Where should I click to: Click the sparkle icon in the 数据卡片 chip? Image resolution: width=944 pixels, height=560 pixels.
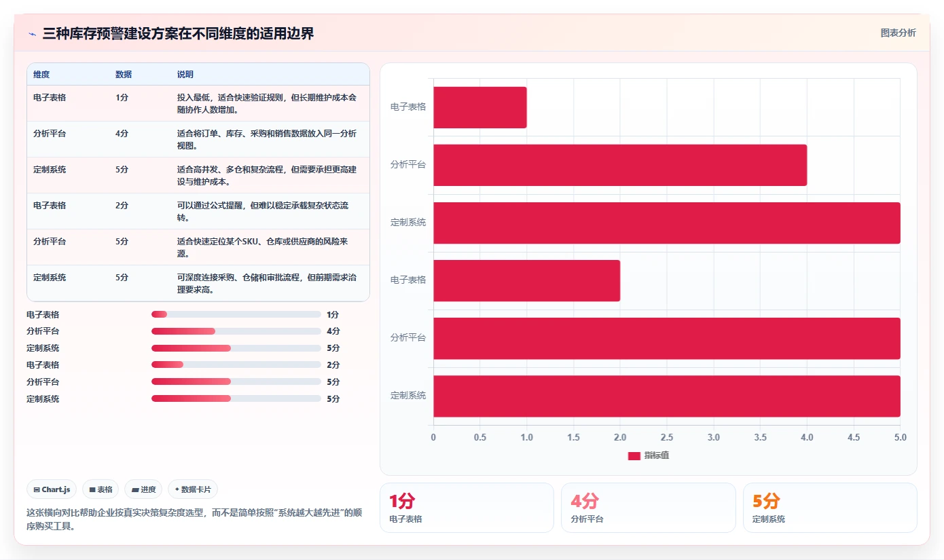pyautogui.click(x=177, y=489)
